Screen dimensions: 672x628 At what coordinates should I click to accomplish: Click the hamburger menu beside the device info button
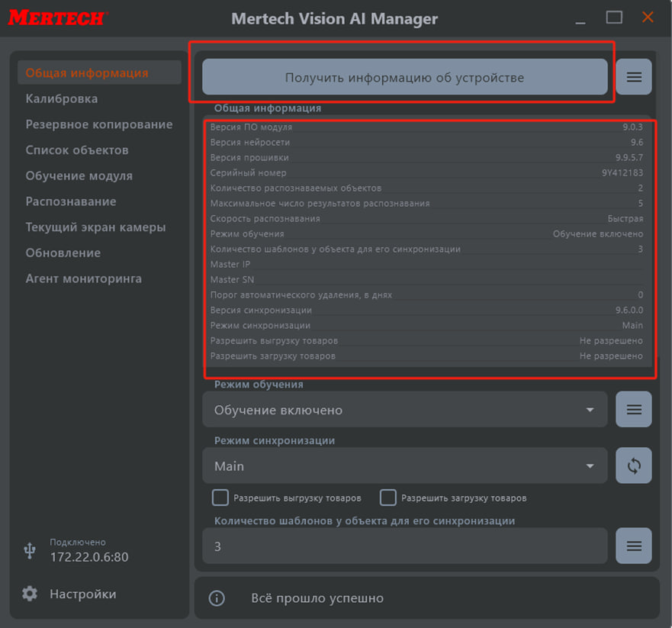pos(633,77)
